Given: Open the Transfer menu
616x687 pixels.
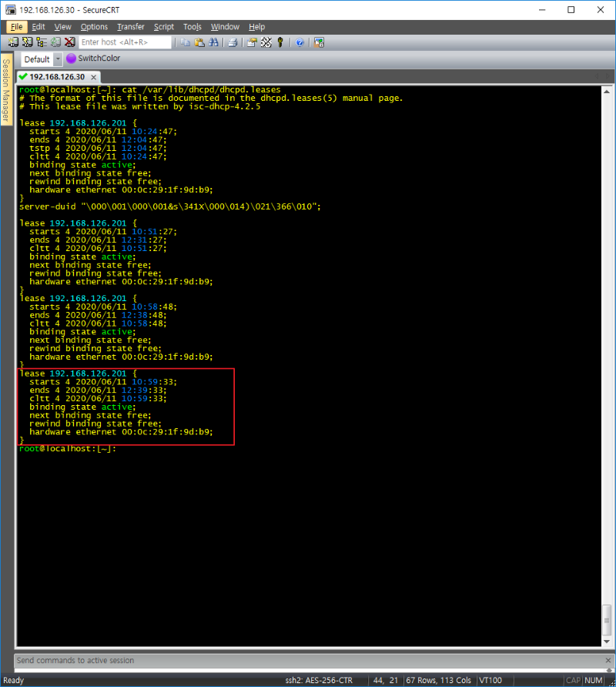Looking at the screenshot, I should pos(131,27).
